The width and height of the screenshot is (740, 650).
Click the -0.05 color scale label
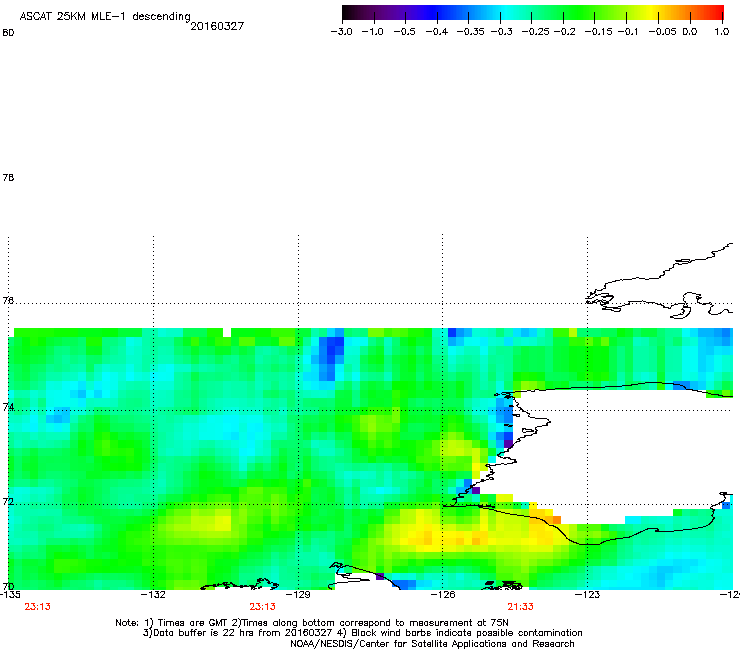click(662, 32)
